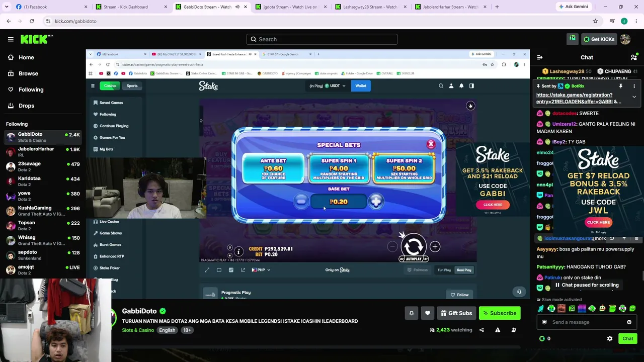This screenshot has height=362, width=644.
Task: Switch to jgdota Stream browser tab
Action: point(290,7)
